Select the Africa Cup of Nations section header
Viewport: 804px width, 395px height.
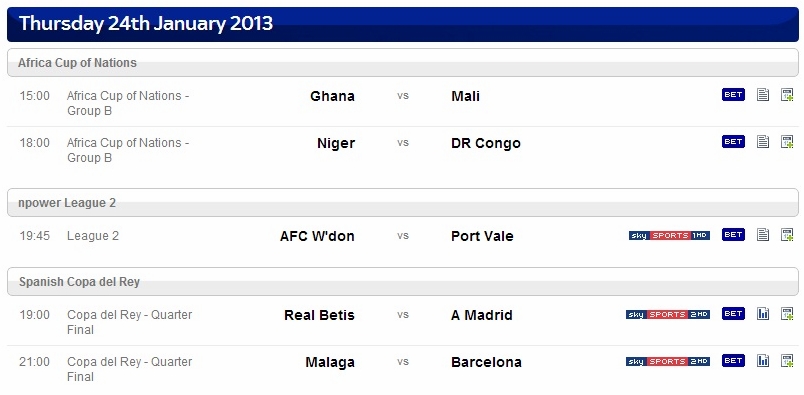pyautogui.click(x=403, y=63)
